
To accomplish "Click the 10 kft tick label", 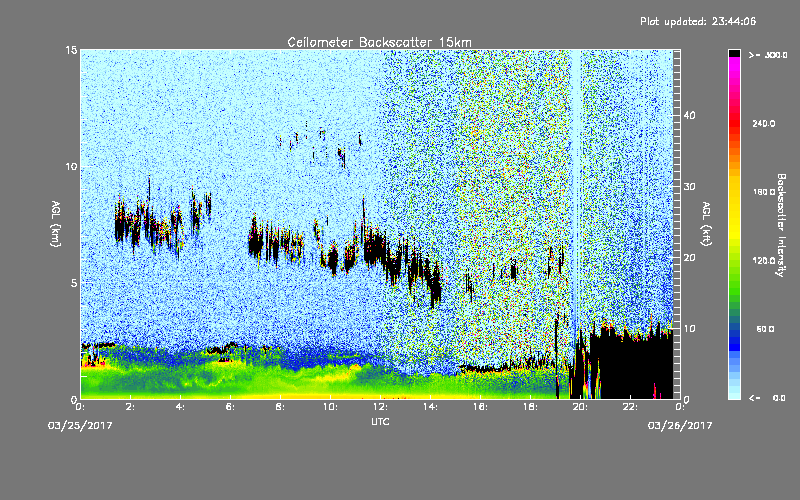I will coord(689,329).
